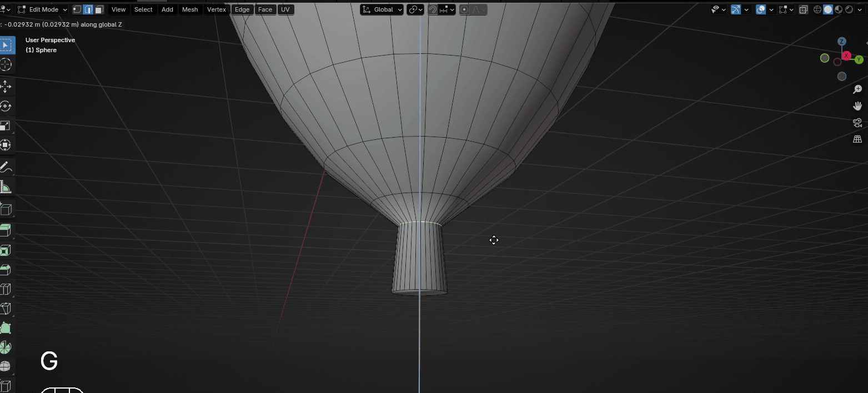This screenshot has height=393, width=868.
Task: Select the Inset Faces tool
Action: point(6,250)
